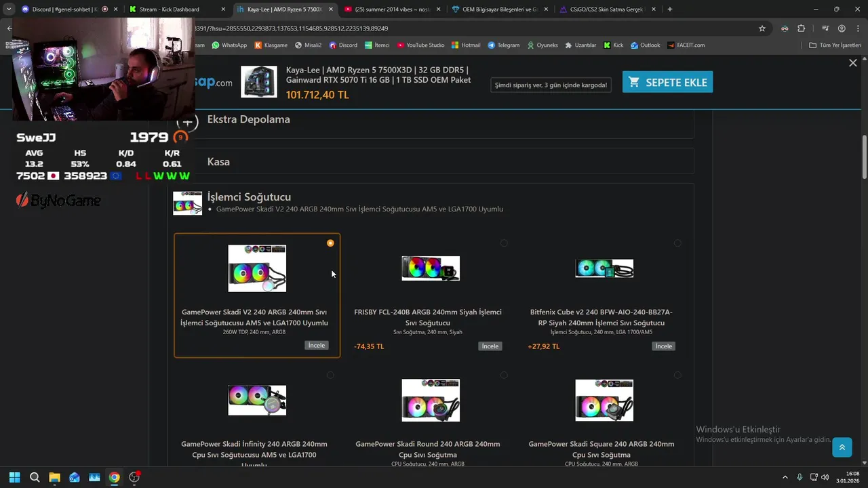The height and width of the screenshot is (488, 868).
Task: Select the GamePower Skadi Square 240 radio button
Action: tap(677, 375)
